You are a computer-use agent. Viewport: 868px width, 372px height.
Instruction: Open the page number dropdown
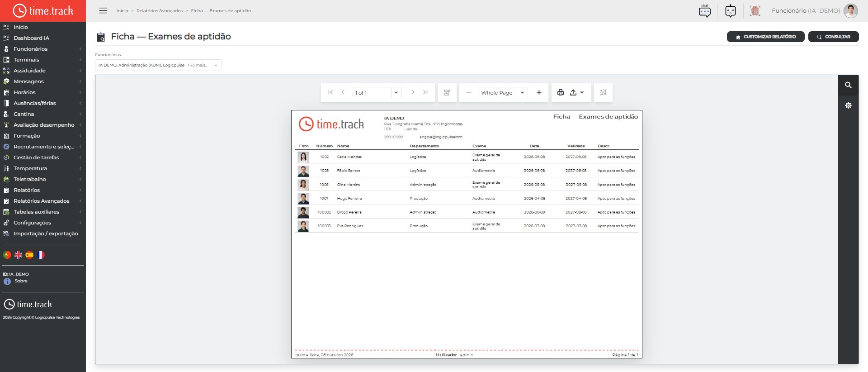click(396, 92)
